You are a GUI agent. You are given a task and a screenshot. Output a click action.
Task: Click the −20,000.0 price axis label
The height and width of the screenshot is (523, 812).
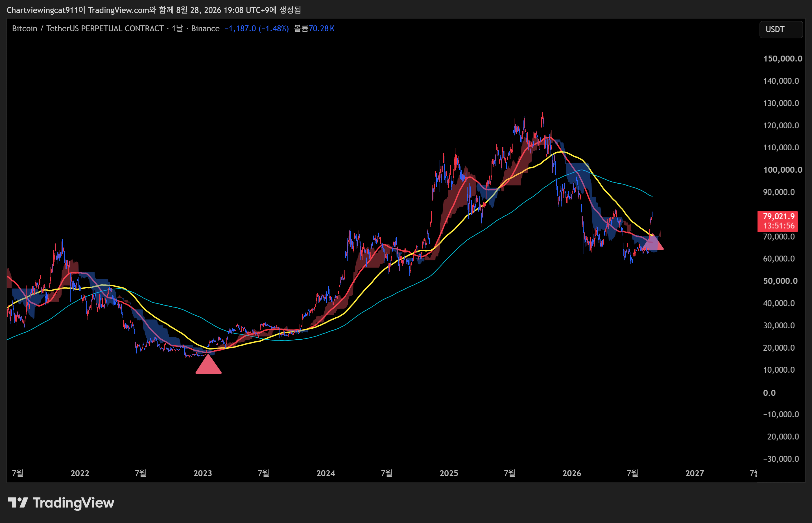(781, 437)
